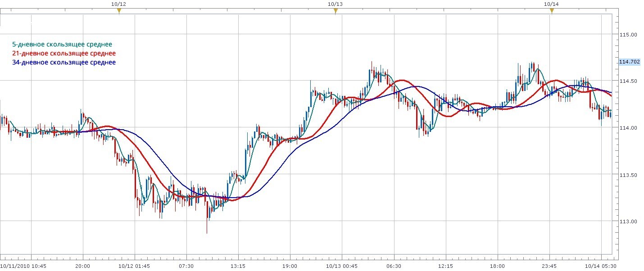Select the 10/12 date label above the chart

click(x=118, y=4)
